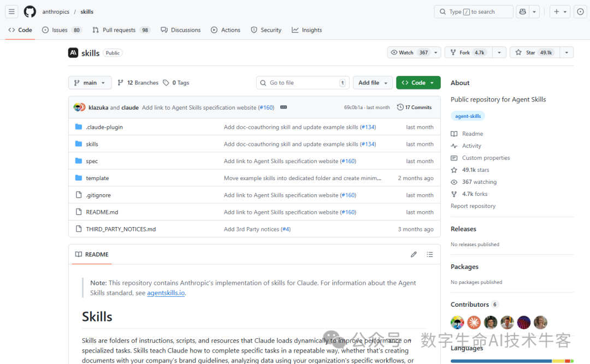Fork the skills repository

click(469, 52)
